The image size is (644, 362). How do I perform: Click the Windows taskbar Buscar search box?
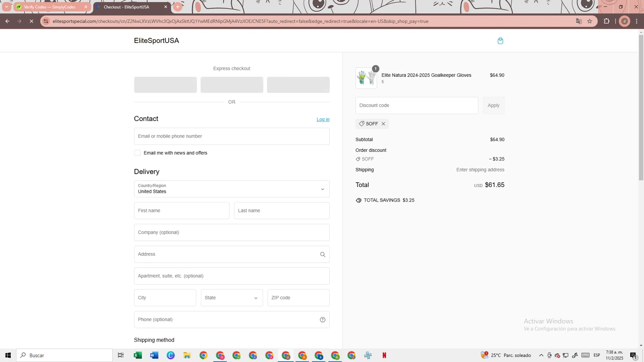click(x=64, y=355)
